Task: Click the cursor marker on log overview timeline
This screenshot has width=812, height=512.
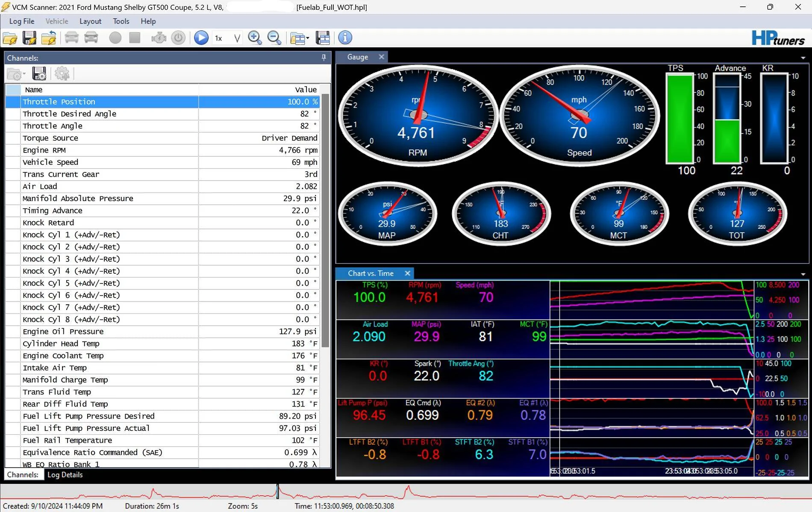Action: pyautogui.click(x=277, y=492)
